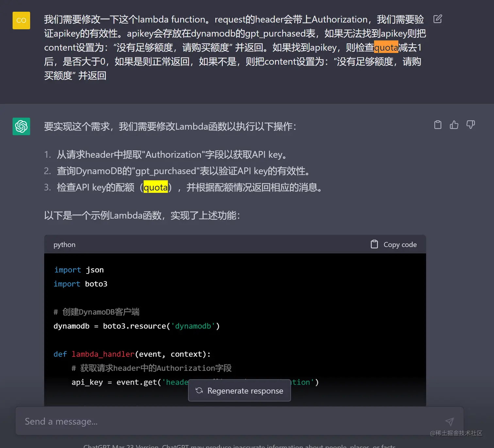Click Regenerate response button
The width and height of the screenshot is (494, 448).
point(239,390)
